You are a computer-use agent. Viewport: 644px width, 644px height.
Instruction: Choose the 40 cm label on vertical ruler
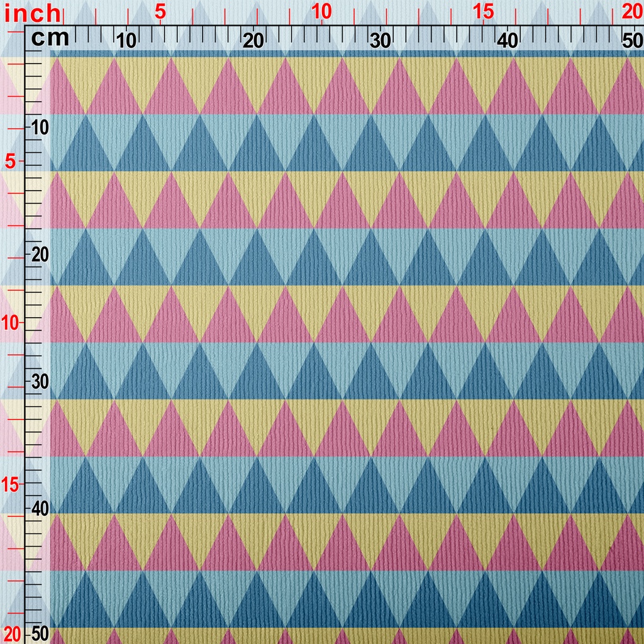(x=40, y=508)
